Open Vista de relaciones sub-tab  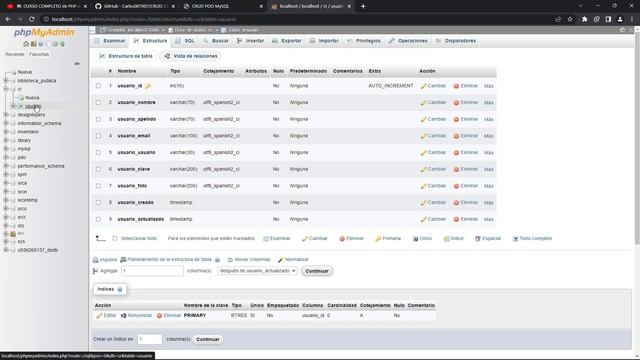pos(191,56)
